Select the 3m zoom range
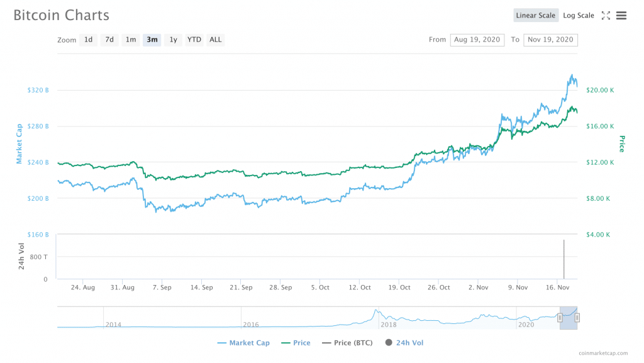 [152, 40]
